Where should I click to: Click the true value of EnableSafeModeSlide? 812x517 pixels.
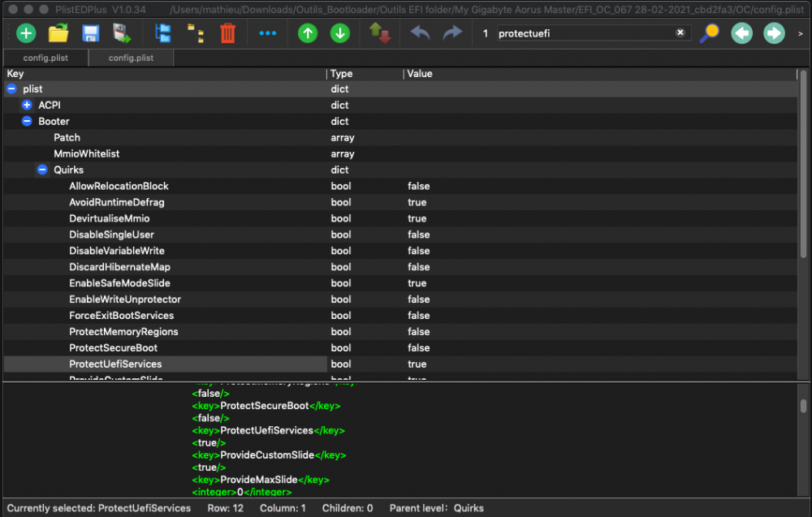click(417, 283)
